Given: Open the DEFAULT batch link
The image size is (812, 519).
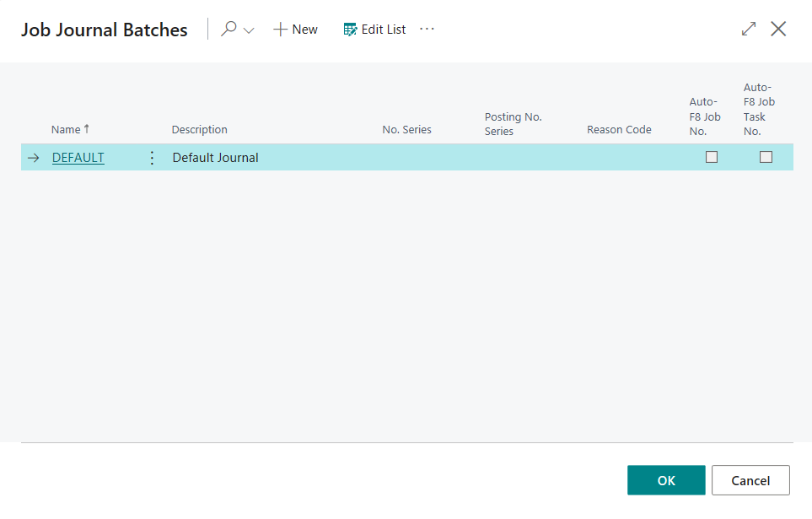Looking at the screenshot, I should 78,158.
